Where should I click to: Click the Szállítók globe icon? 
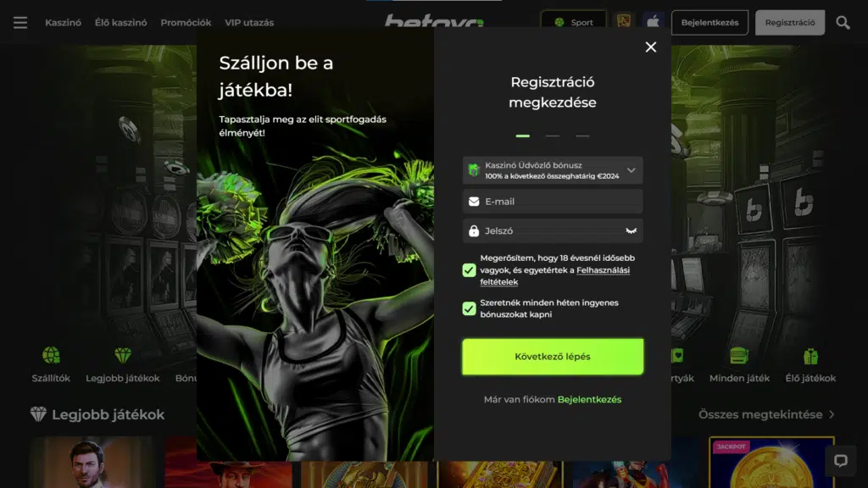[51, 355]
